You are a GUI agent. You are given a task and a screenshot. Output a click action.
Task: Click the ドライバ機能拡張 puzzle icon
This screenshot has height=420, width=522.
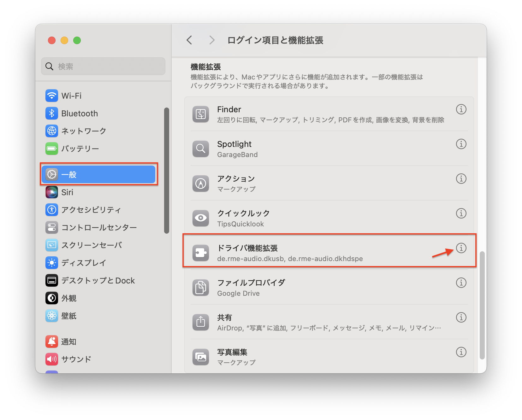click(201, 253)
